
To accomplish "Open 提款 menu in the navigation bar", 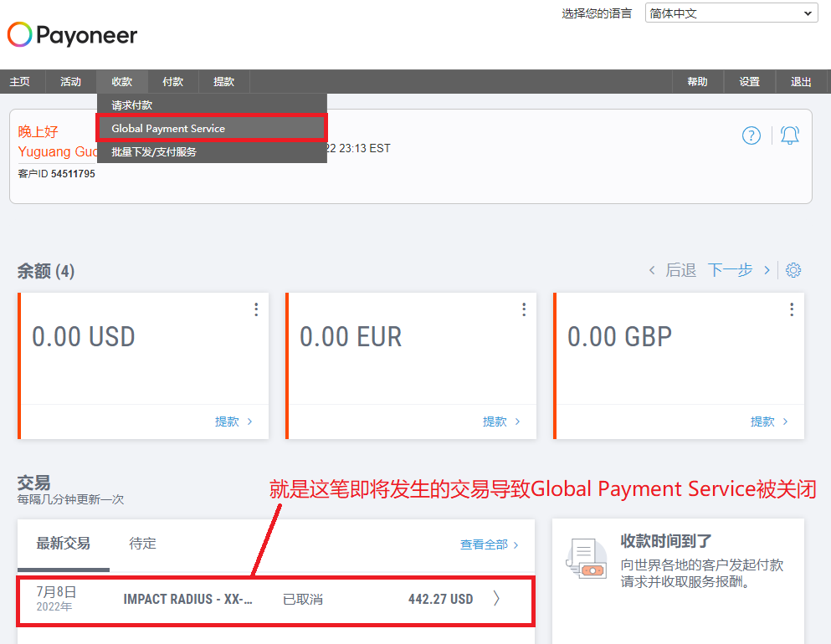I will pos(223,82).
